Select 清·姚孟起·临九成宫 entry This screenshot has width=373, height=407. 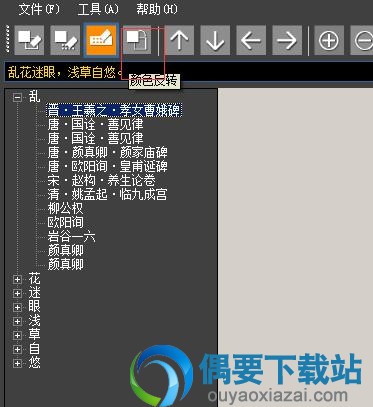click(x=107, y=194)
